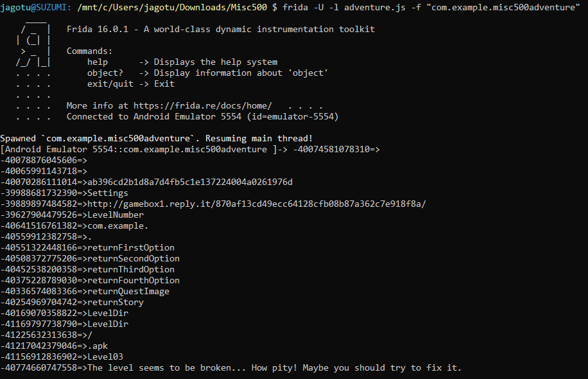The width and height of the screenshot is (588, 379).
Task: Click the Settings output text
Action: pyautogui.click(x=108, y=193)
